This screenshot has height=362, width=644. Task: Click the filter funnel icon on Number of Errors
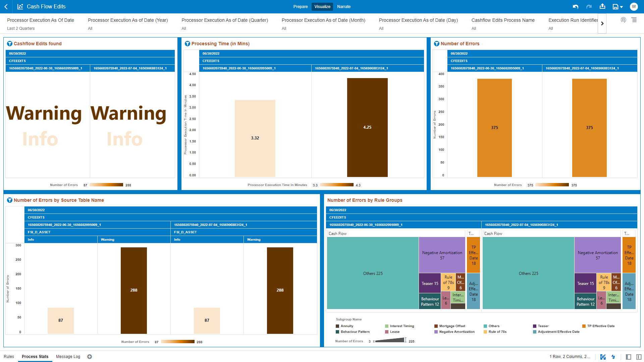[x=436, y=44]
